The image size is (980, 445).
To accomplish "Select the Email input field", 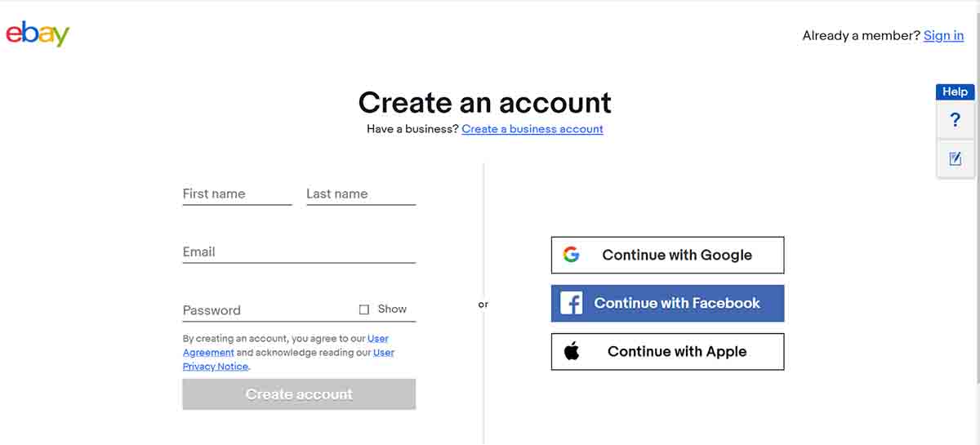I will [x=299, y=252].
